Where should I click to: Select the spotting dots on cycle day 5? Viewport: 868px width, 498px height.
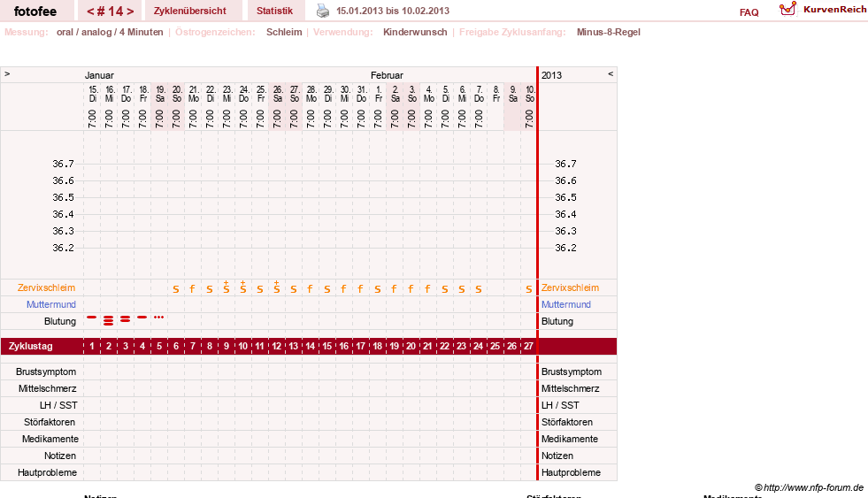[x=159, y=317]
